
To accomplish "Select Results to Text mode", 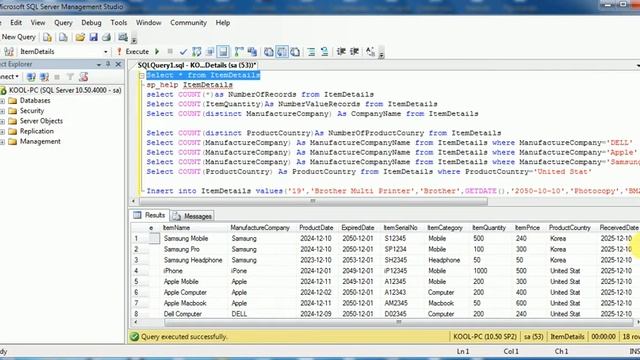I will click(269, 52).
